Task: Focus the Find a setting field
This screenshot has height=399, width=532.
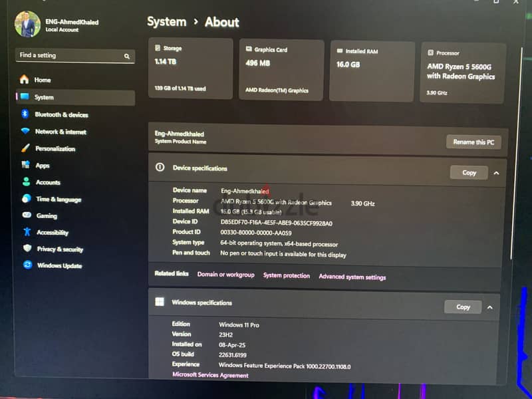Action: click(75, 56)
